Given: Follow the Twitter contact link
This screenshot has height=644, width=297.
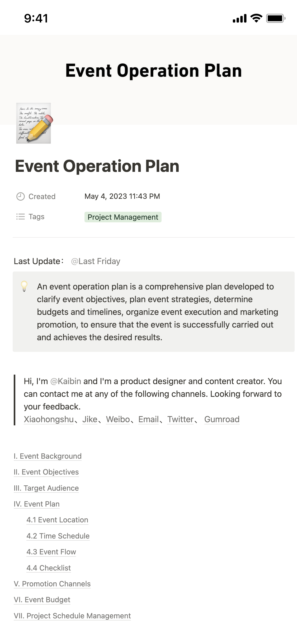Looking at the screenshot, I should pyautogui.click(x=181, y=419).
